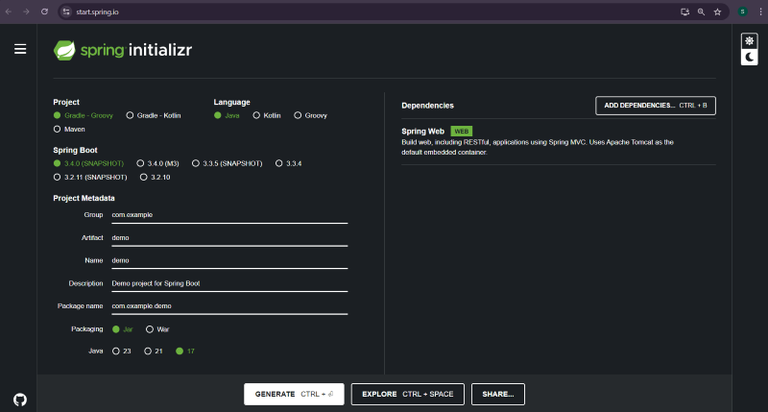Pick Java version 17
The height and width of the screenshot is (412, 768).
click(x=185, y=351)
